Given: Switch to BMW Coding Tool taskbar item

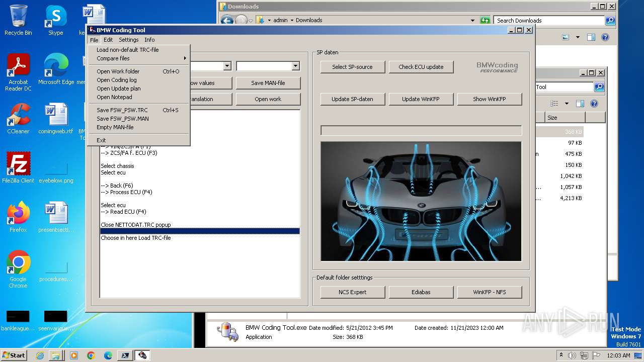Looking at the screenshot, I should (142, 355).
